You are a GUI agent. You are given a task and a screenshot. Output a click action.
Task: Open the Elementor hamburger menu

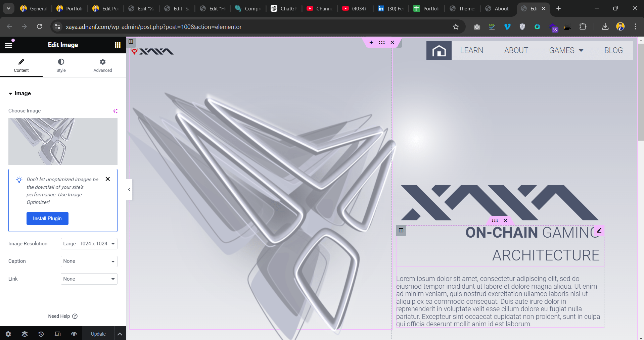pyautogui.click(x=8, y=45)
